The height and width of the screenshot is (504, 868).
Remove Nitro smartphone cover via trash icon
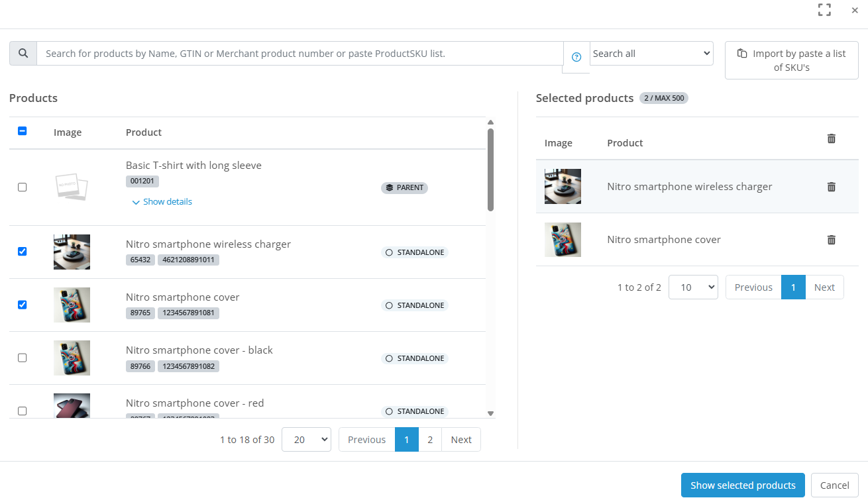tap(832, 240)
